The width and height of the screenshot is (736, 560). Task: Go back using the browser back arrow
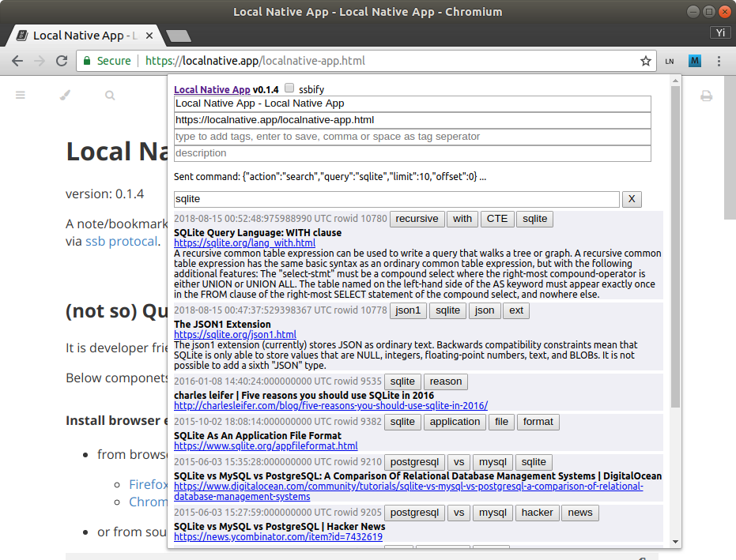tap(17, 61)
